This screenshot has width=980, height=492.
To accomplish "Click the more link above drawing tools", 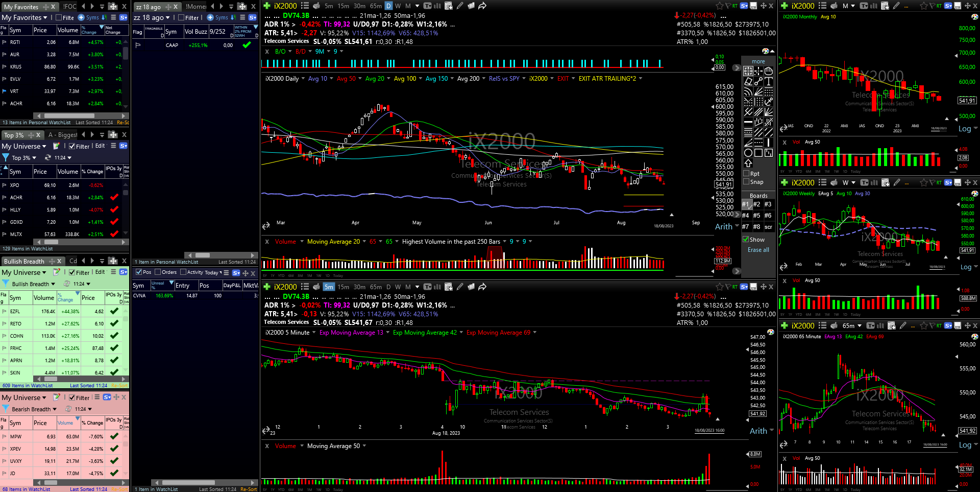I will point(758,61).
